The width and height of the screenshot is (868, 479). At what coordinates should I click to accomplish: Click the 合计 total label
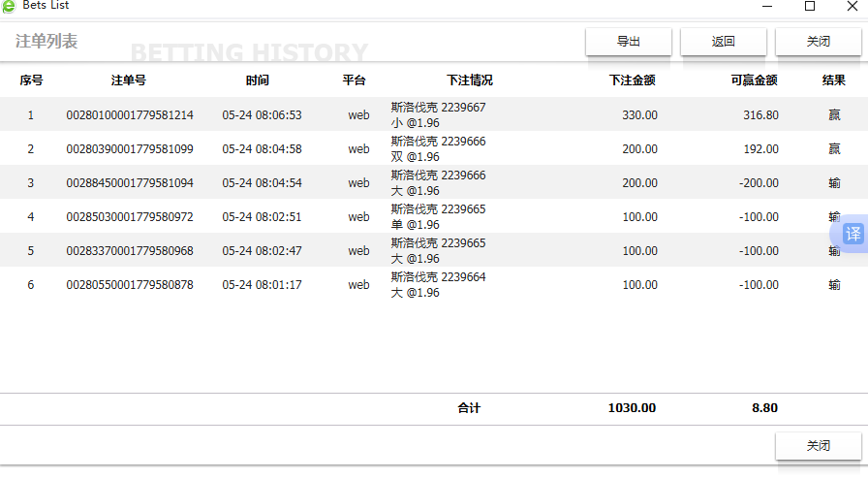(x=469, y=408)
